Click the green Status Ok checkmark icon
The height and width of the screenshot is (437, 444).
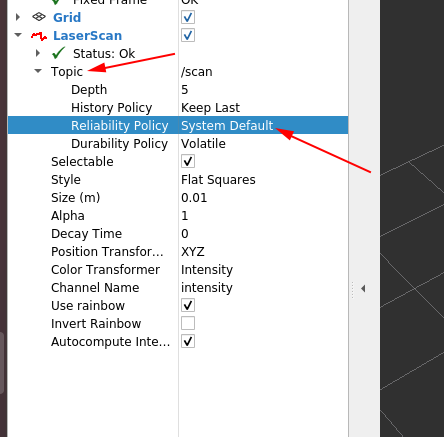pos(59,53)
